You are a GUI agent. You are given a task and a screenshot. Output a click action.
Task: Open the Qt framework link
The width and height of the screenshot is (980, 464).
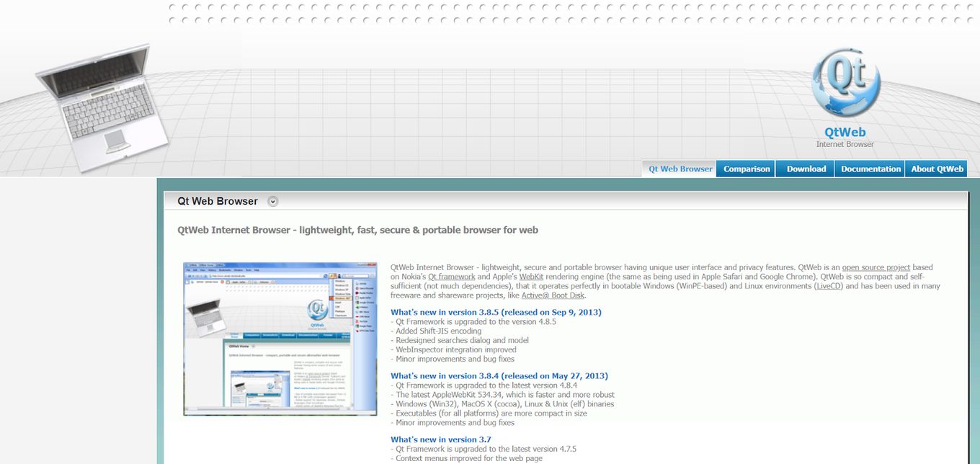point(452,277)
